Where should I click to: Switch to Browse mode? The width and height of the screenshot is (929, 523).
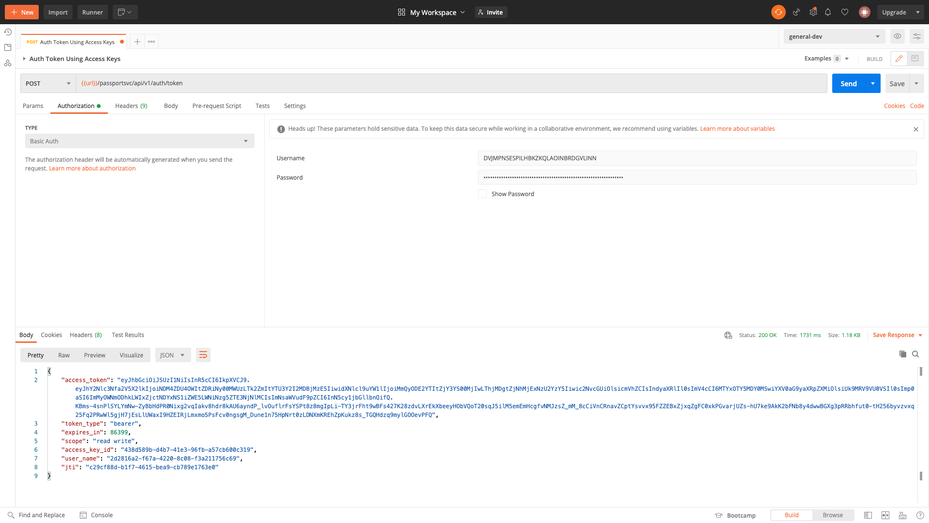832,515
